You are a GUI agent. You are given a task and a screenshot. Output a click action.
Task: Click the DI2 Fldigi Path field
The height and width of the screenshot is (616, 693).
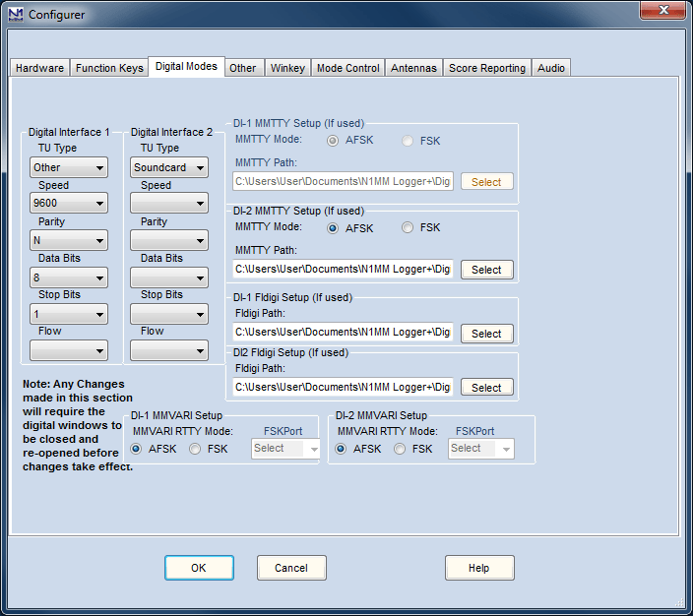tap(343, 387)
